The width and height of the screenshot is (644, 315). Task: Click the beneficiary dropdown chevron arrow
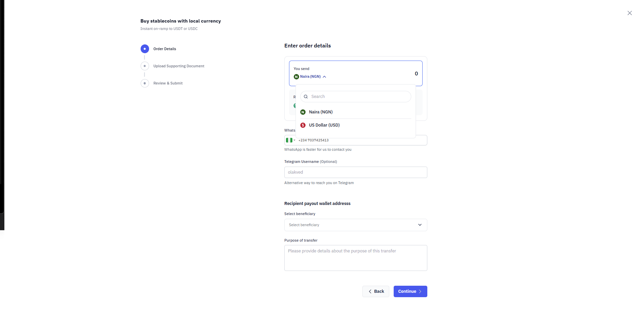tap(420, 225)
